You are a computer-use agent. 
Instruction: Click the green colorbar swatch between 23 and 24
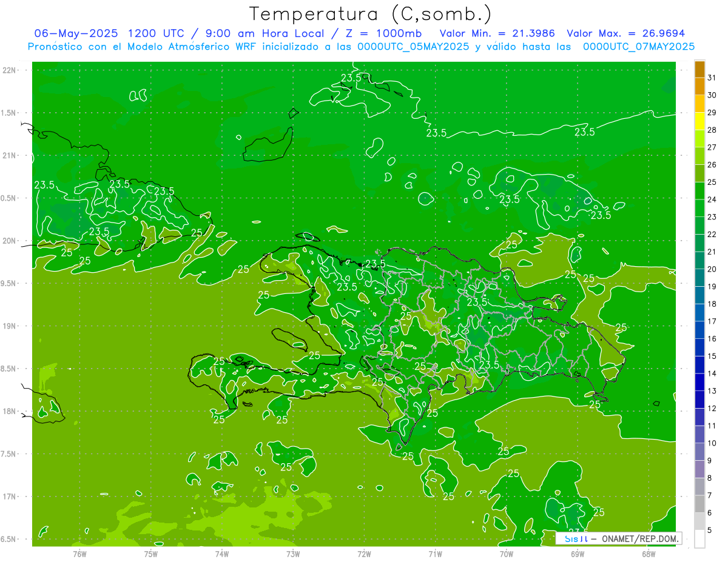[699, 207]
